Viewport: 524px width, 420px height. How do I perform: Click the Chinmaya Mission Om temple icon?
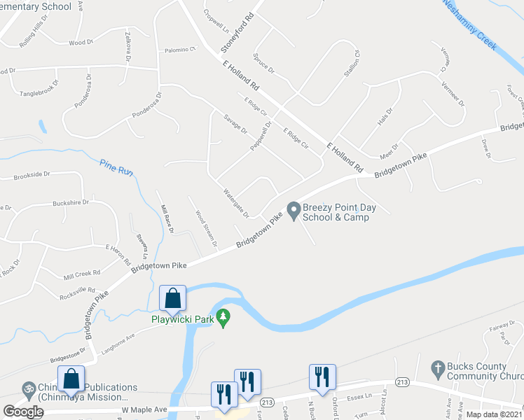coord(29,391)
